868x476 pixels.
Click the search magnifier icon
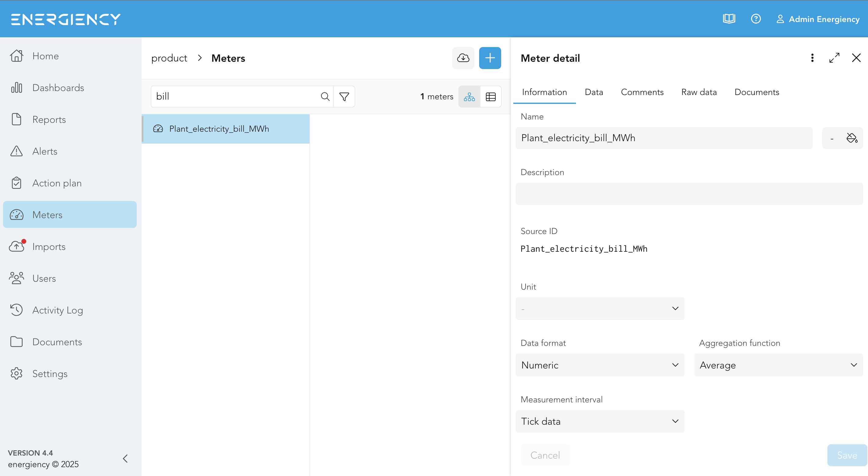(x=325, y=97)
